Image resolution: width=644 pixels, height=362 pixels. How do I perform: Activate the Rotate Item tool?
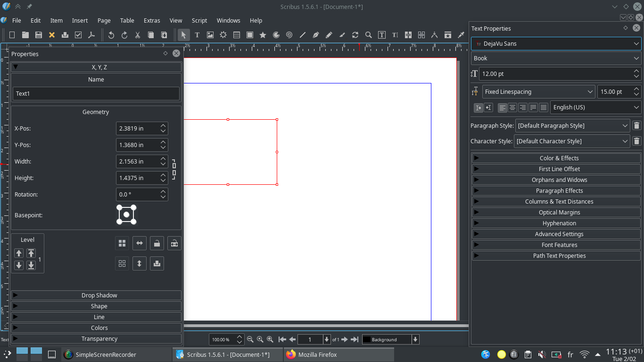coord(355,35)
